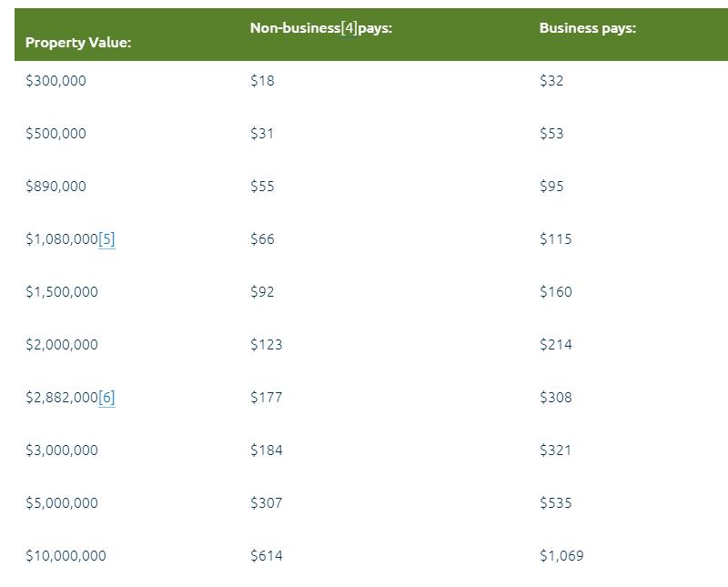
Task: Click the $890,000 property value cell
Action: coord(56,187)
